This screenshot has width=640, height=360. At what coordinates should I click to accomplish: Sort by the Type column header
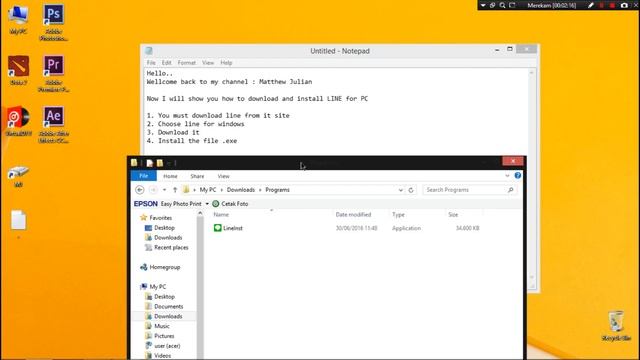(398, 215)
